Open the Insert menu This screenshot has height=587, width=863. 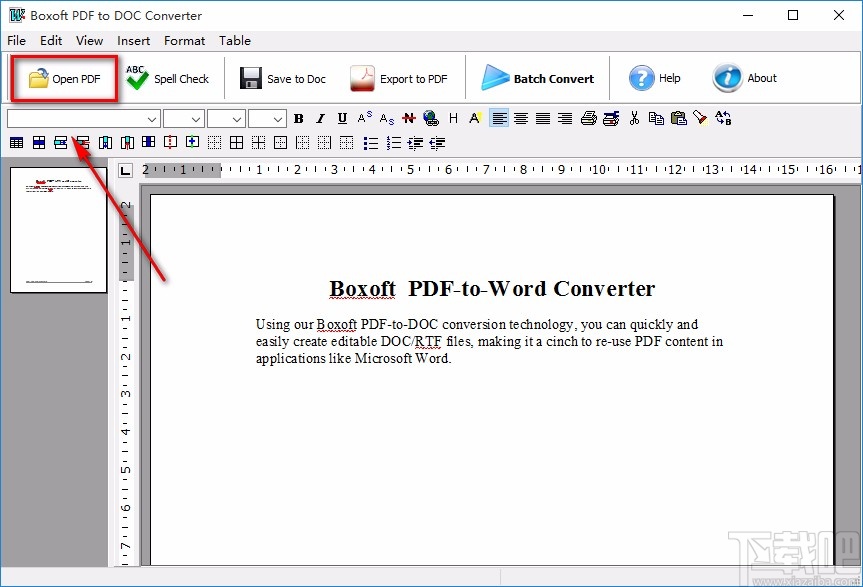133,41
